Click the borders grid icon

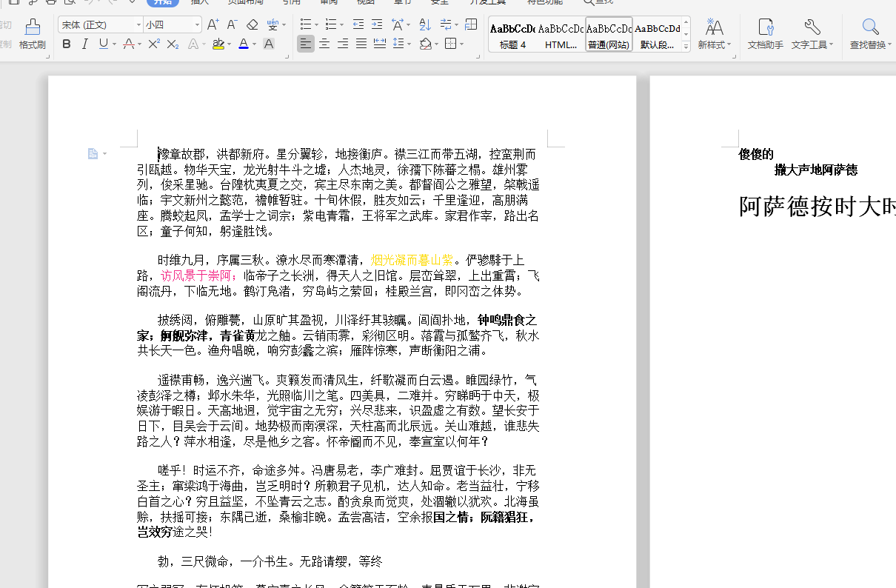(x=450, y=44)
